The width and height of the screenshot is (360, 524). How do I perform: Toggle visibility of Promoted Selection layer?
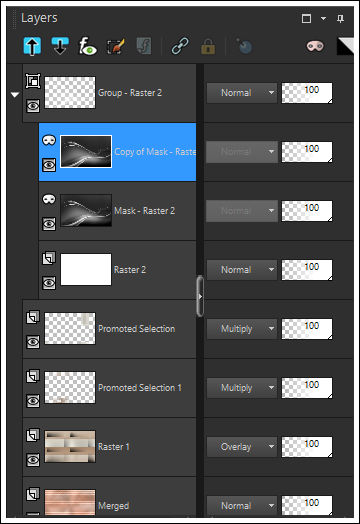click(x=33, y=342)
